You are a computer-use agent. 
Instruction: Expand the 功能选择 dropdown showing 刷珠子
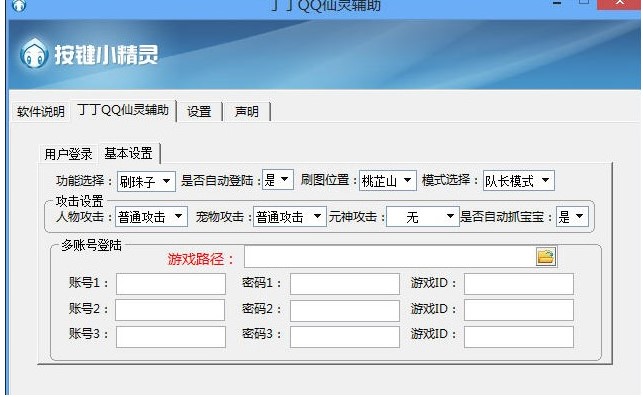[x=146, y=181]
